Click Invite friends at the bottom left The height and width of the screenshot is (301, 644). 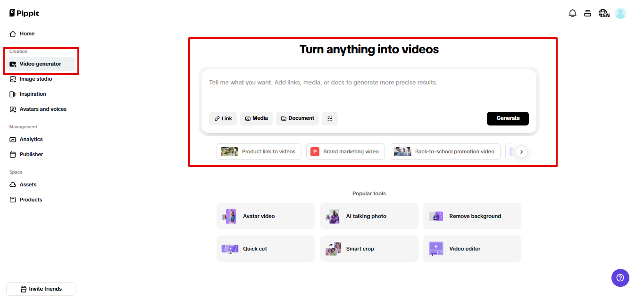coord(41,289)
